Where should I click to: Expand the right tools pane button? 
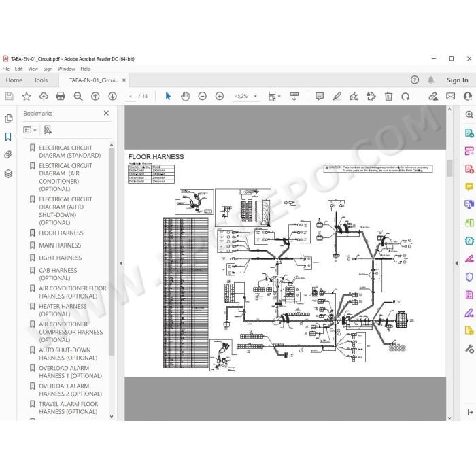pyautogui.click(x=470, y=412)
